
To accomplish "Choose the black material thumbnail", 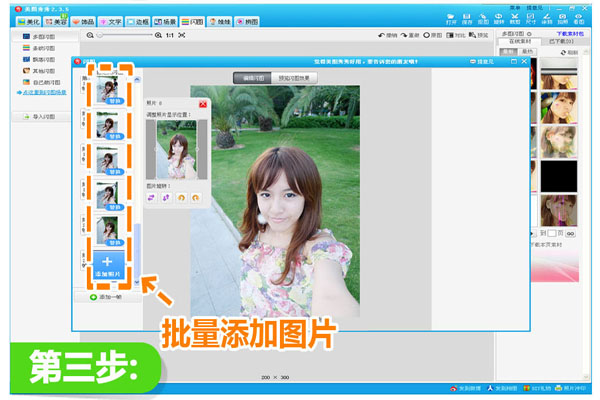I will (x=559, y=176).
